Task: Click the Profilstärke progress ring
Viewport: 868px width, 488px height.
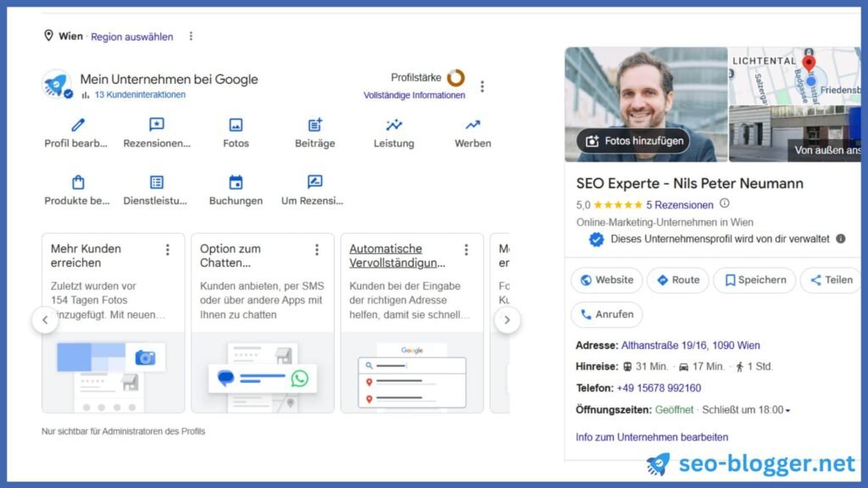Action: coord(455,78)
